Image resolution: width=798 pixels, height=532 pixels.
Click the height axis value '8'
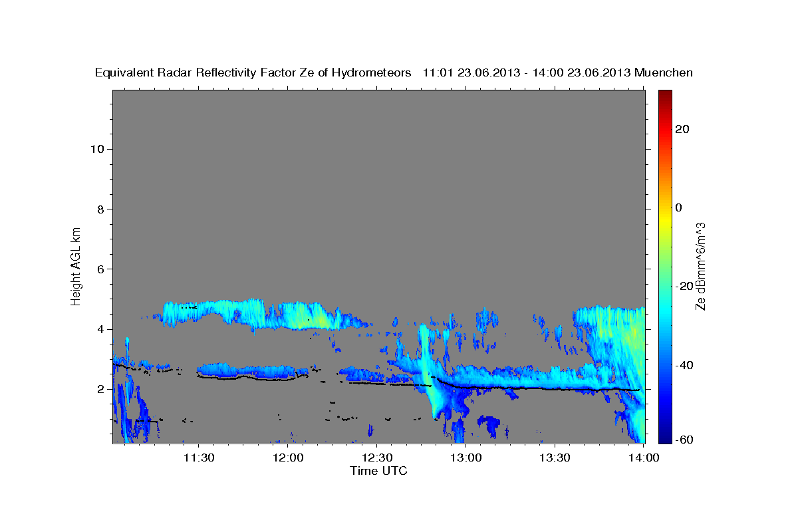pos(100,209)
